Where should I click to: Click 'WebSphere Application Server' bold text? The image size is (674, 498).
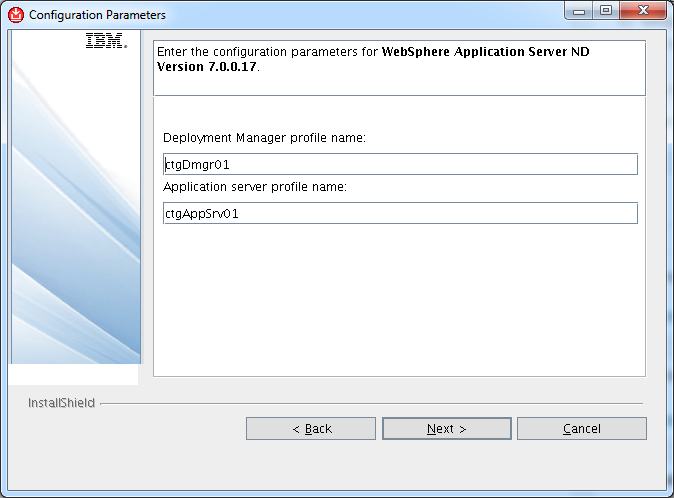point(475,52)
